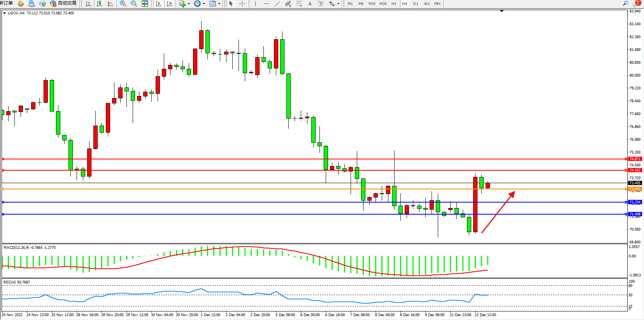Select the trendline drawing tool
Image resolution: width=644 pixels, height=320 pixels.
coord(277,3)
